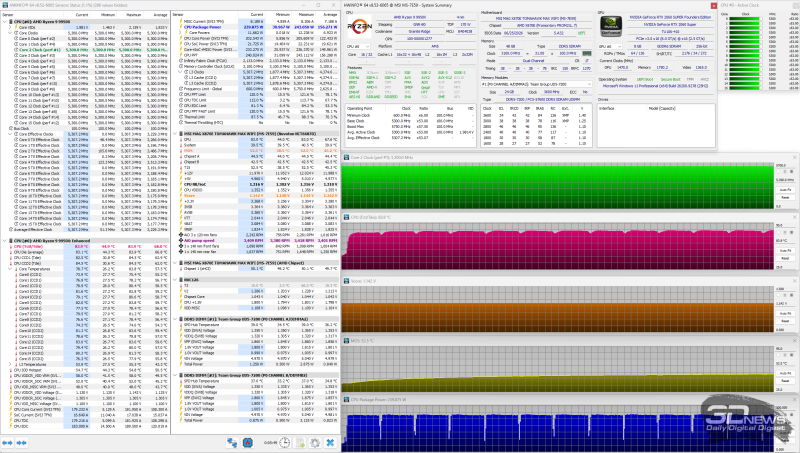Click fan icon of AIO pump speed row
Screen dimensions: 800x453
coord(181,240)
